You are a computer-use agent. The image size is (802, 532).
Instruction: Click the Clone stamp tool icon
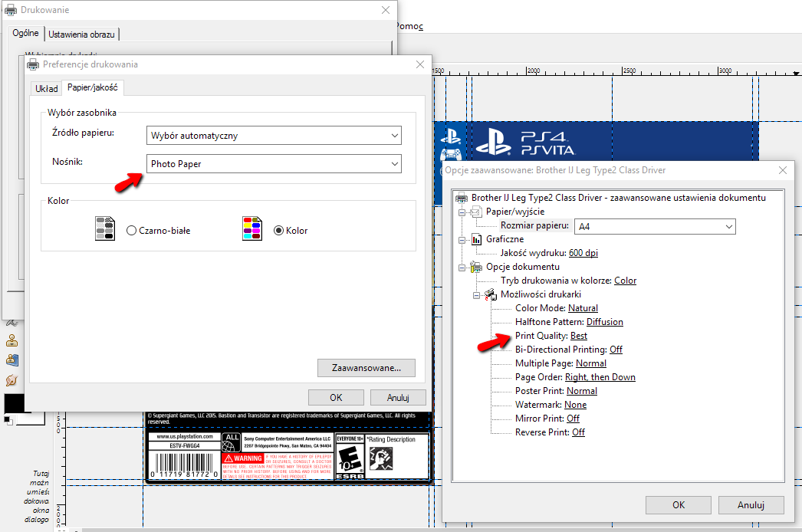click(12, 341)
